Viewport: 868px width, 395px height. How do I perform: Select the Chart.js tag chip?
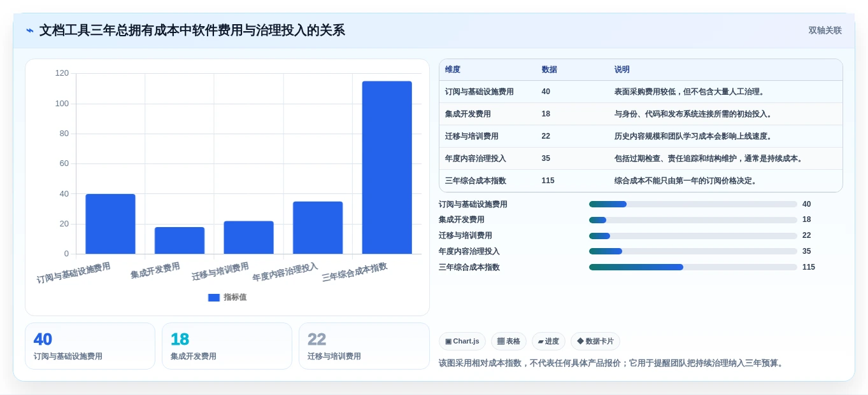click(462, 342)
